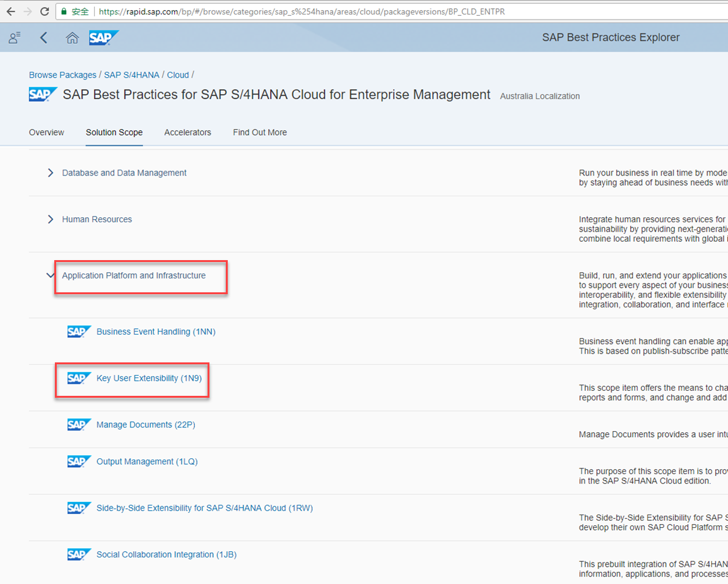Click the browser forward arrow
The image size is (728, 584).
27,11
